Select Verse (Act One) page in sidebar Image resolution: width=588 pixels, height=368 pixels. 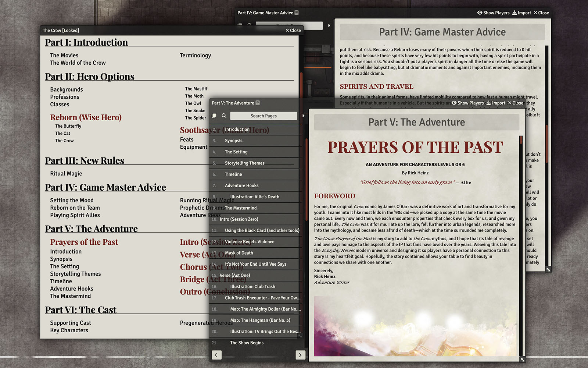[256, 275]
